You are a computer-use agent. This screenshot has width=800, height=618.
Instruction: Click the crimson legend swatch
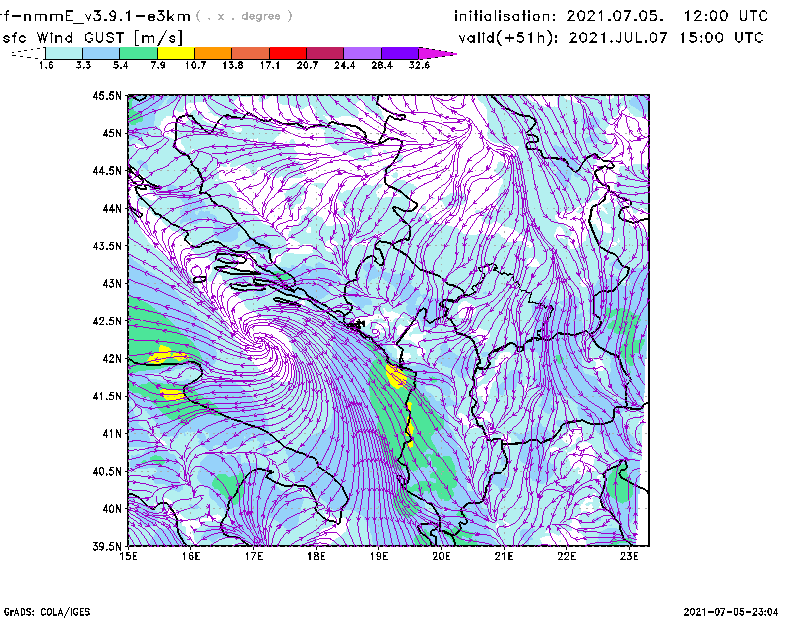coord(325,53)
